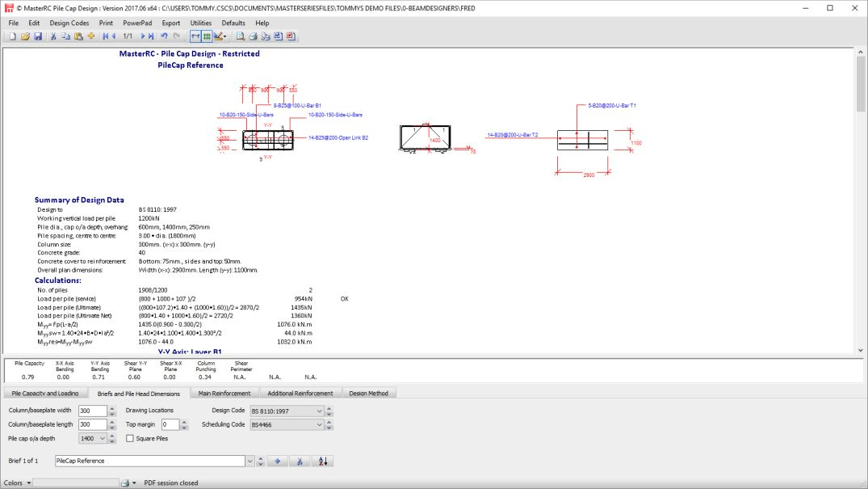Export output to PDF icon

click(291, 36)
